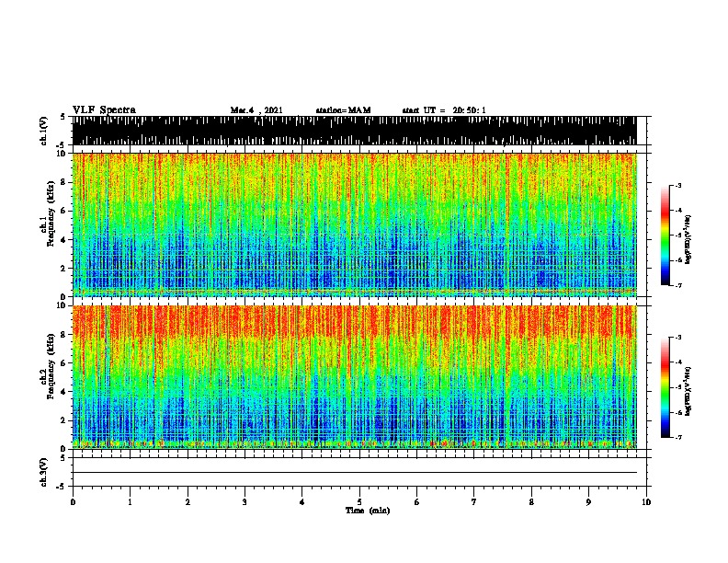Click the ch.2 frequency axis "4" tick
The width and height of the screenshot is (728, 563).
click(64, 392)
